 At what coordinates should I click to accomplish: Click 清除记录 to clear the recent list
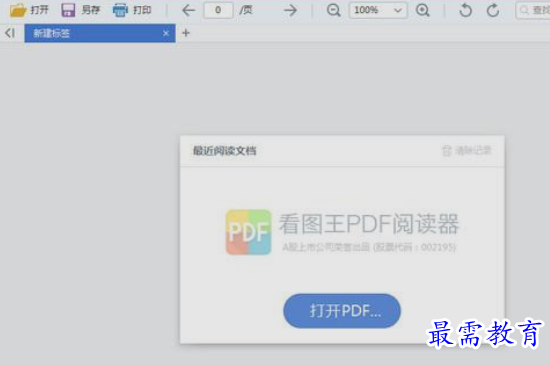click(467, 151)
